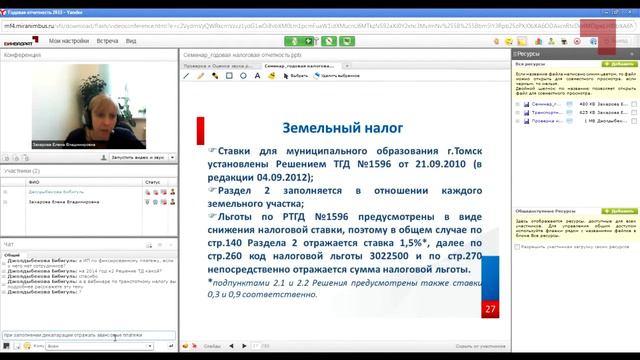This screenshot has height=360, width=640.
Task: Check the box for Проверка и... resource row
Action: pyautogui.click(x=634, y=121)
